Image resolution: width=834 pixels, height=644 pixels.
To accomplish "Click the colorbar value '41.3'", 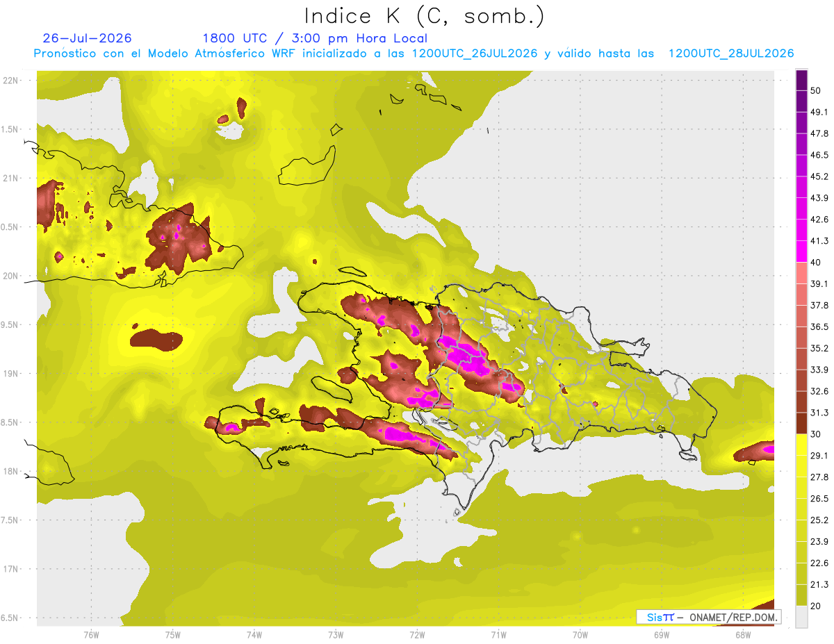I will 819,241.
